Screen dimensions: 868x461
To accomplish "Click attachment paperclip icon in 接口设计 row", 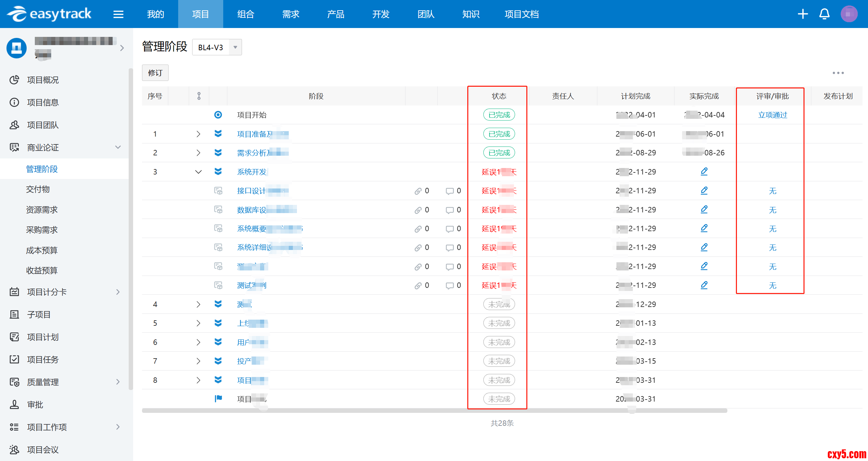I will [x=418, y=191].
